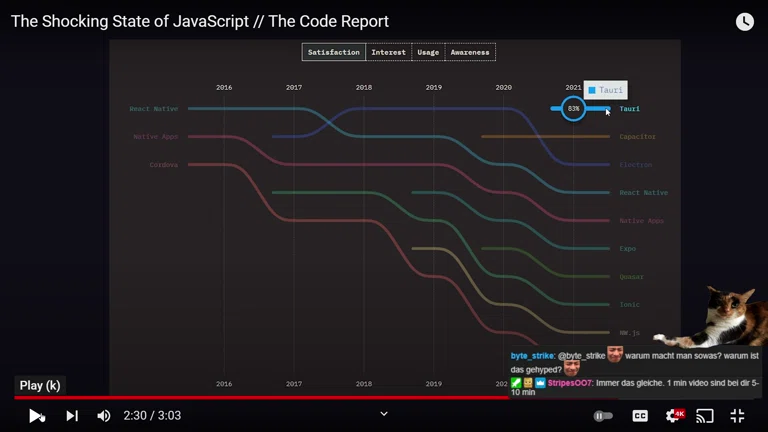Viewport: 768px width, 432px height.
Task: Click the Electron label in chart
Action: coord(635,165)
